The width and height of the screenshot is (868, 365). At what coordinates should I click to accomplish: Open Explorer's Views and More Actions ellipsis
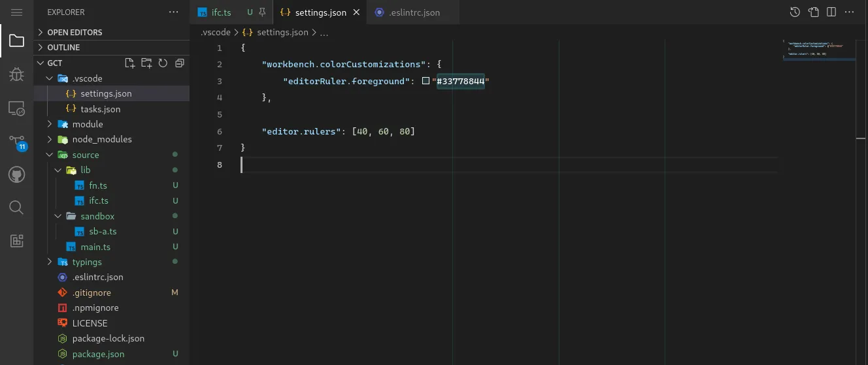[173, 12]
